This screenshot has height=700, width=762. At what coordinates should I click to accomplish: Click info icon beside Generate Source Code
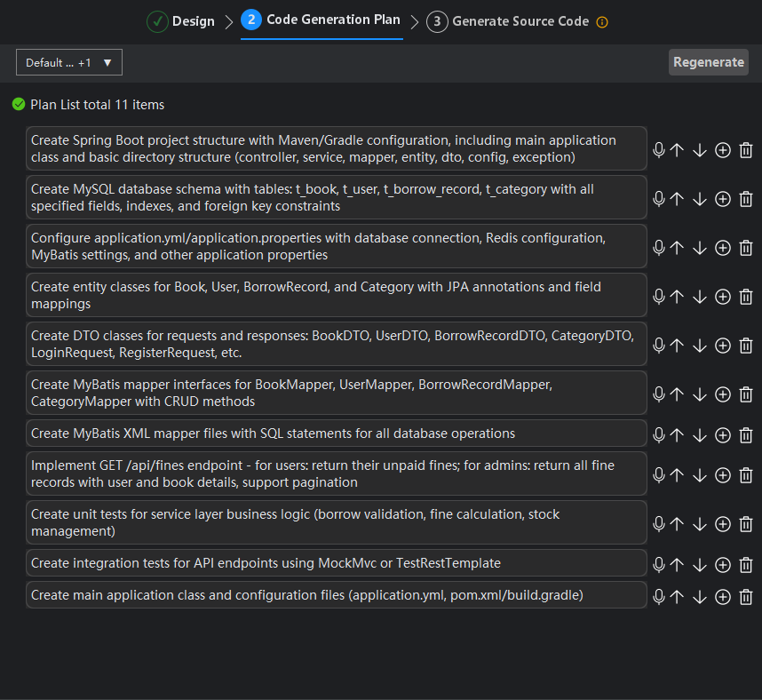coord(602,22)
